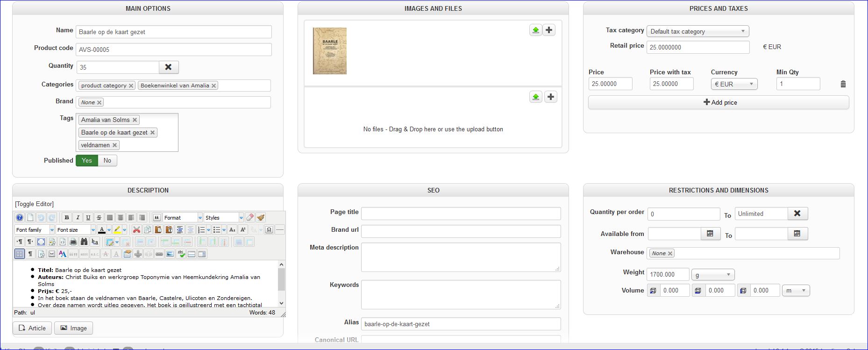Apply bold formatting in the description editor
This screenshot has width=868, height=350.
[67, 217]
